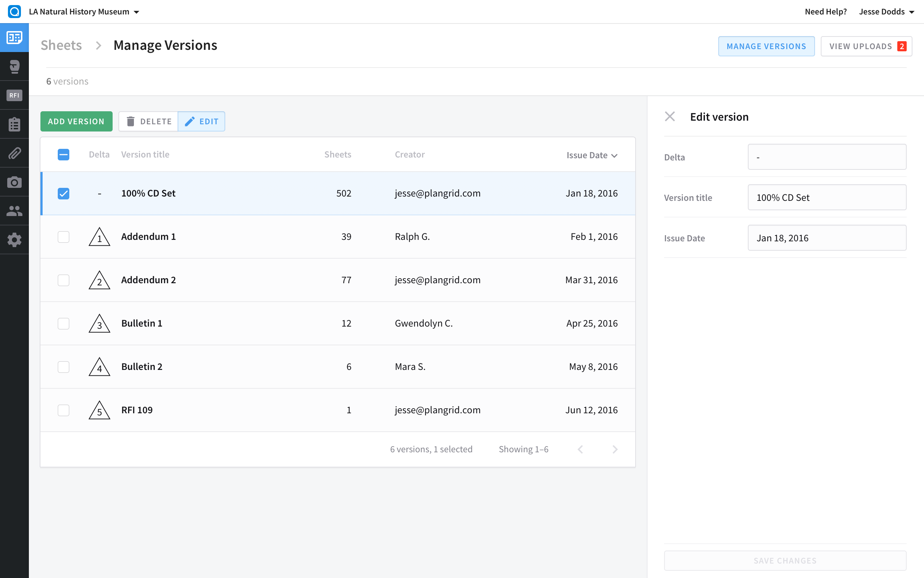The width and height of the screenshot is (924, 578).
Task: Select the Bulletin 1 version title
Action: click(x=141, y=323)
